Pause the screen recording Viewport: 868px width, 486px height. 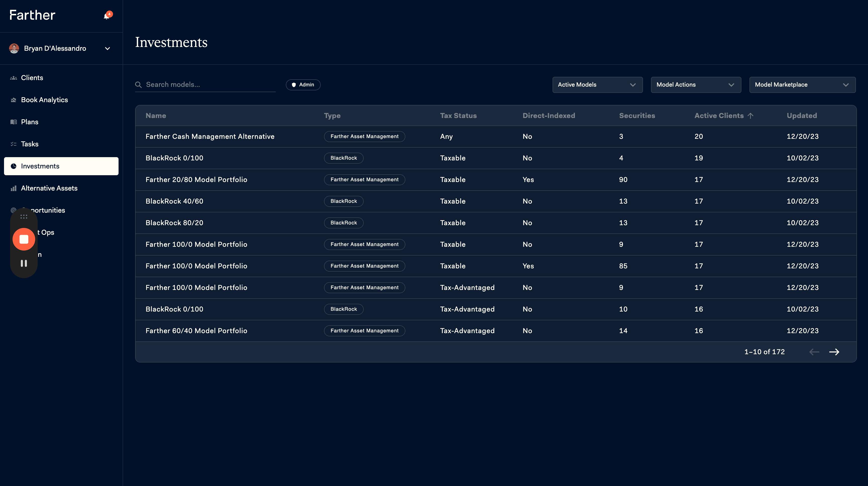24,263
